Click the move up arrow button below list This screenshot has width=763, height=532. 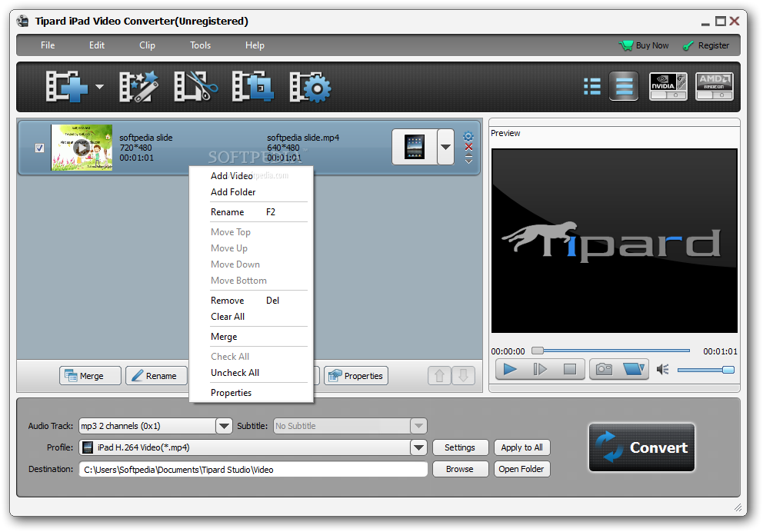tap(439, 375)
